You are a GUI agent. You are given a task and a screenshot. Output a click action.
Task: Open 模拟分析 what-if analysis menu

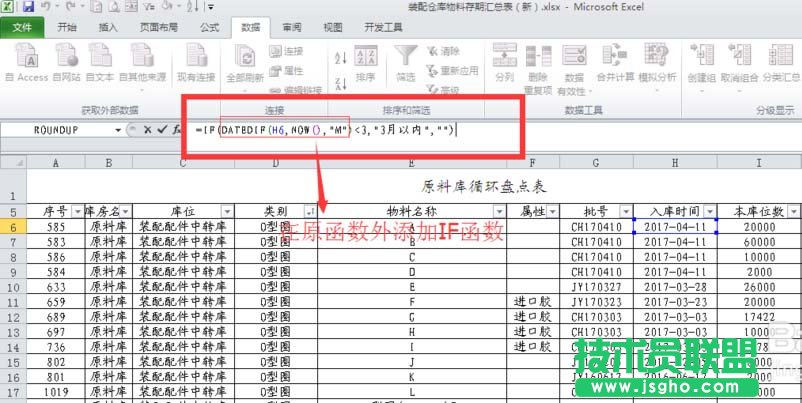click(x=657, y=66)
